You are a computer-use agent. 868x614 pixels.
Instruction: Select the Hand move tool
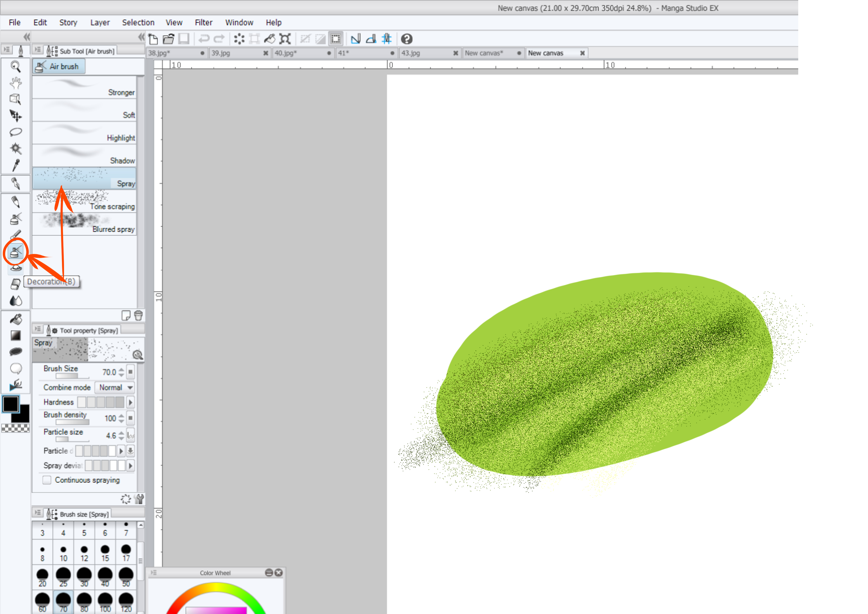point(15,83)
